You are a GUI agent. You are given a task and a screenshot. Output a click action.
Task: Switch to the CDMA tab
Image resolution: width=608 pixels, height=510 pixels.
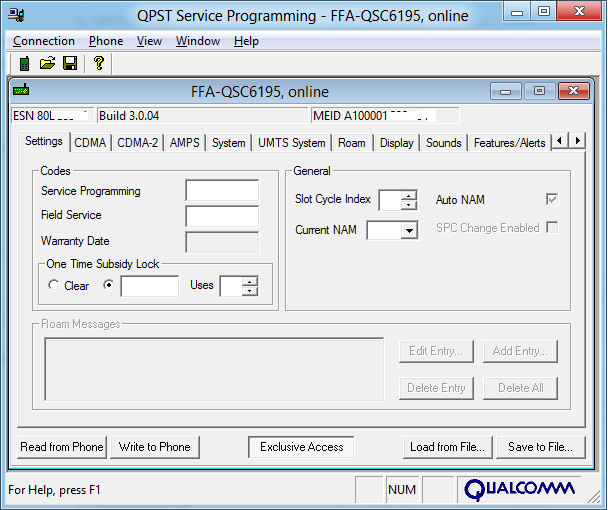[x=90, y=143]
